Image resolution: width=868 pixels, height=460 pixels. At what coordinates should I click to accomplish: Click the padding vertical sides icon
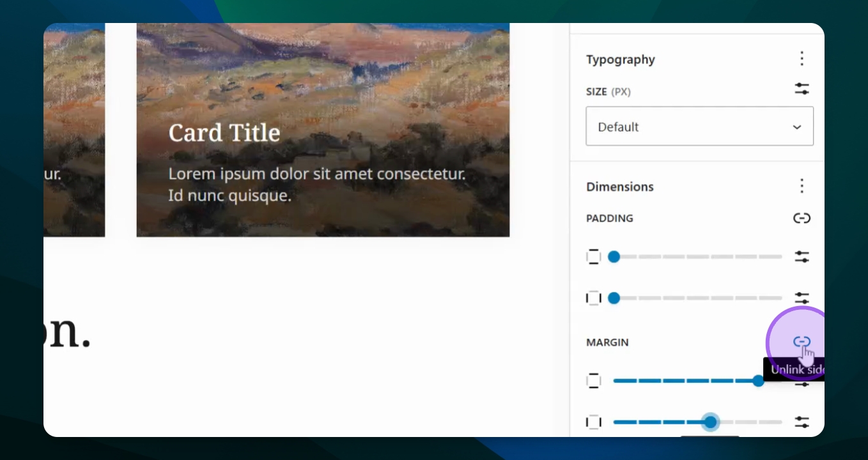click(594, 257)
